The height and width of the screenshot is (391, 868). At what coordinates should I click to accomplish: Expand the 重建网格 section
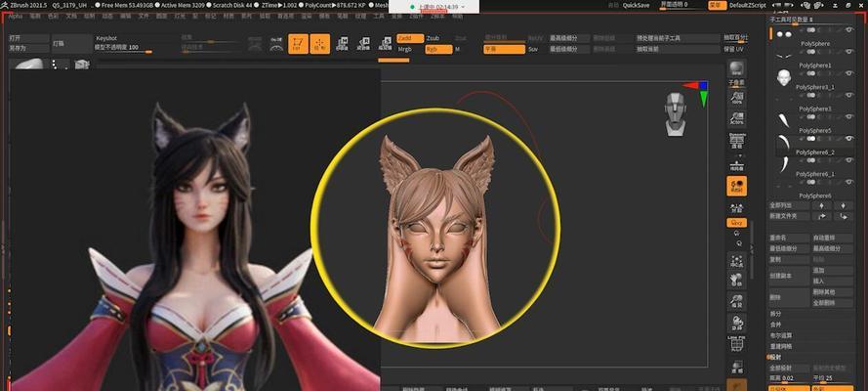(x=780, y=347)
